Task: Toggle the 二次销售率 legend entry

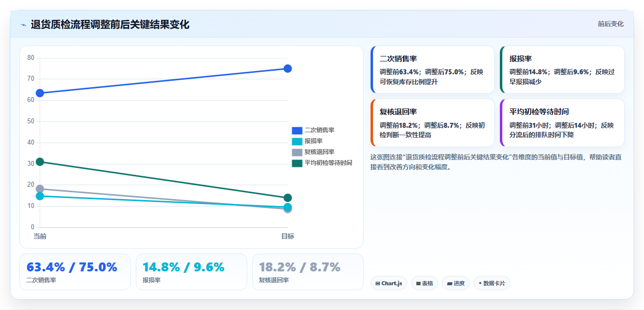Action: (x=313, y=130)
